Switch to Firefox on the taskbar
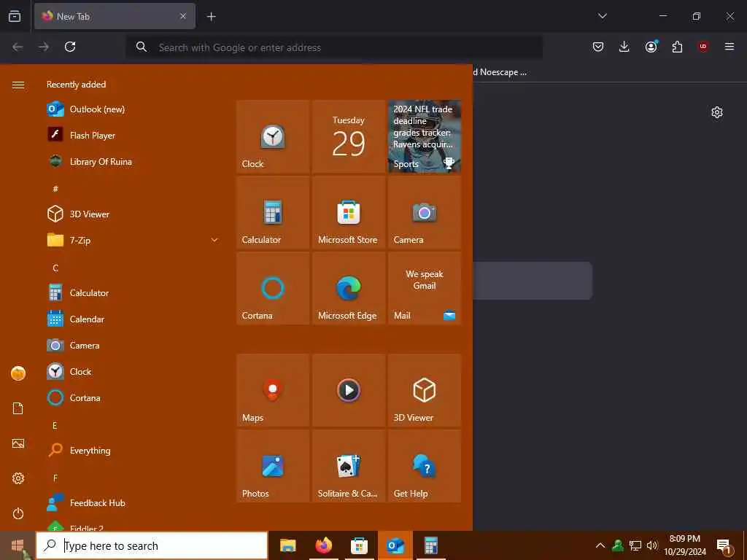The width and height of the screenshot is (747, 560). (323, 545)
